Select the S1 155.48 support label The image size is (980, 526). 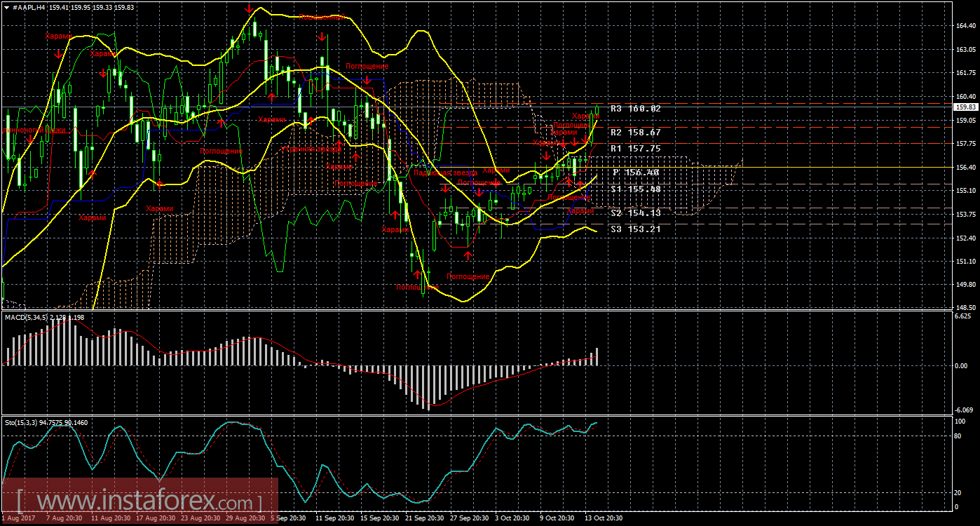(635, 189)
